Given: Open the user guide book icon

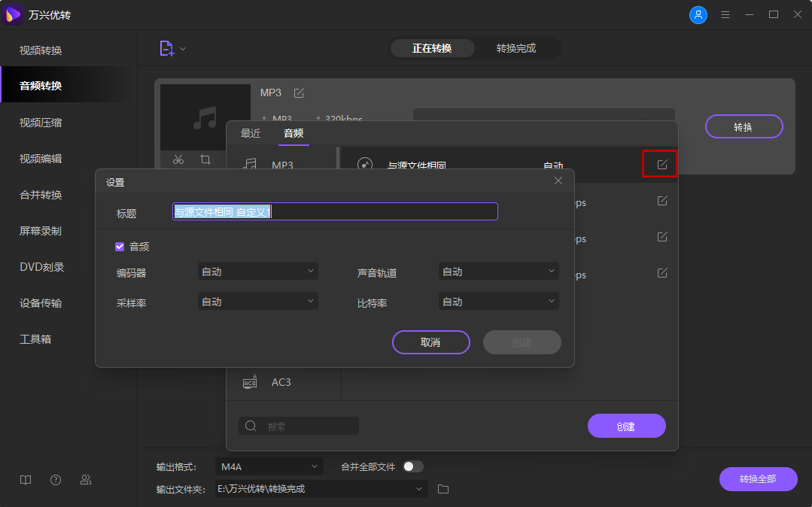Looking at the screenshot, I should [x=25, y=479].
